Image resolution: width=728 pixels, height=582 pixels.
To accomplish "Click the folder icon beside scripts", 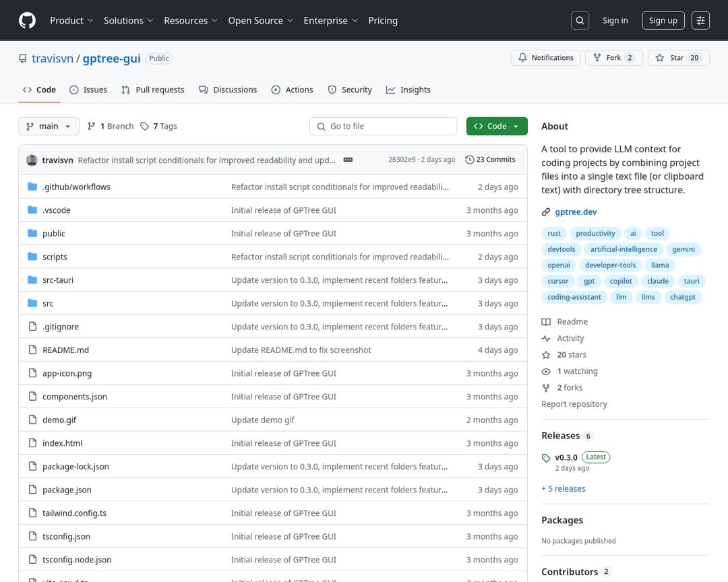I will point(32,256).
